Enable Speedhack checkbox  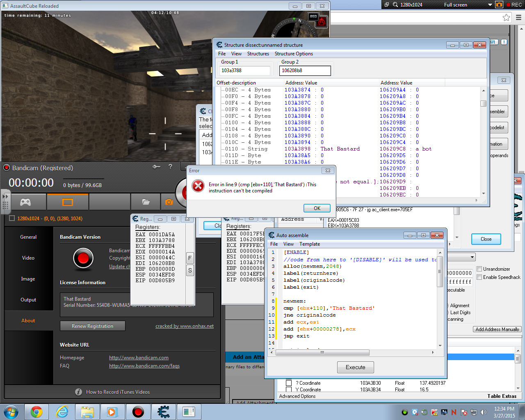point(479,277)
